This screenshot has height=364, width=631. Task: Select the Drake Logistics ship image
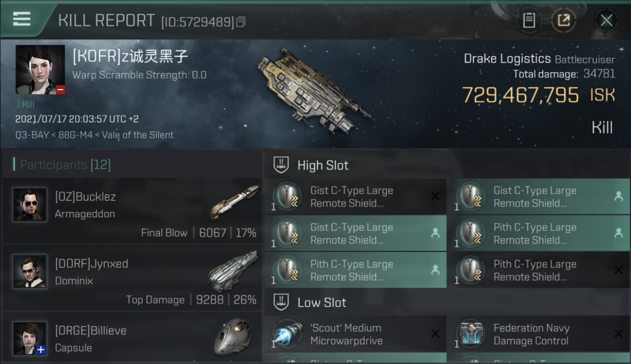click(x=315, y=90)
